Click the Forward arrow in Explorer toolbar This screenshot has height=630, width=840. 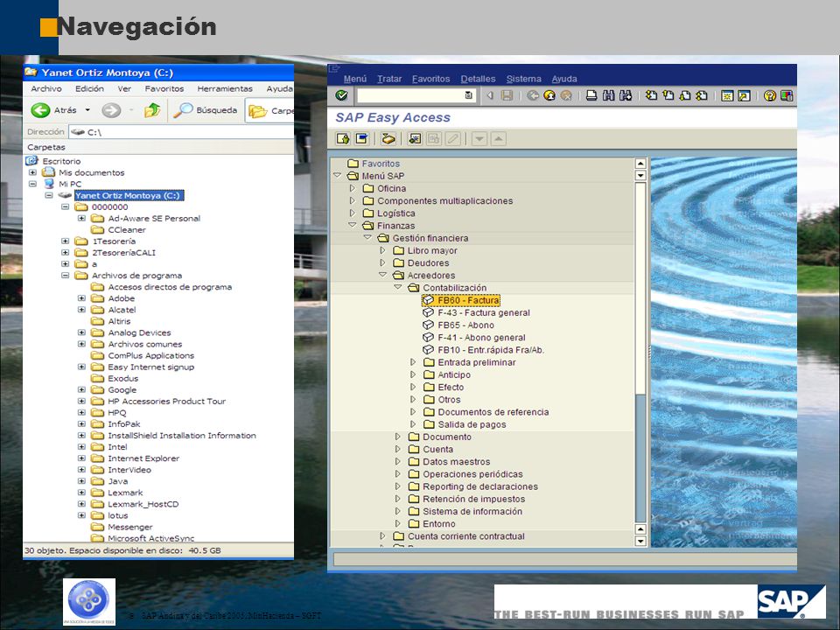coord(111,110)
